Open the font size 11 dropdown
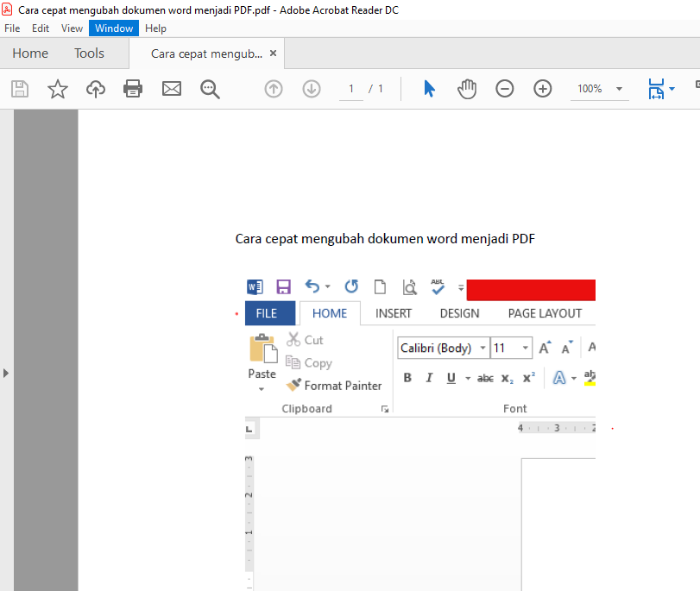 (525, 348)
